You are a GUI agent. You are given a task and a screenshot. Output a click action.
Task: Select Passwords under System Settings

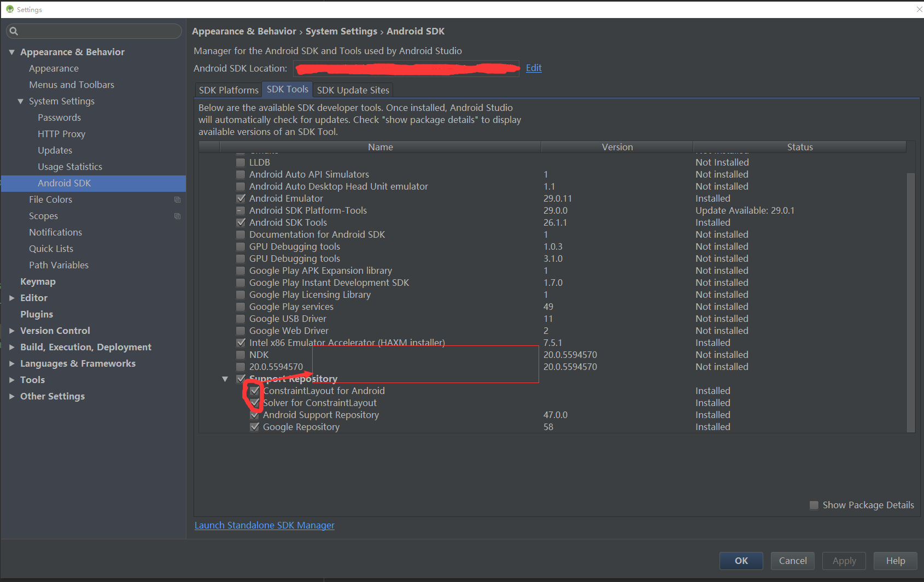59,117
